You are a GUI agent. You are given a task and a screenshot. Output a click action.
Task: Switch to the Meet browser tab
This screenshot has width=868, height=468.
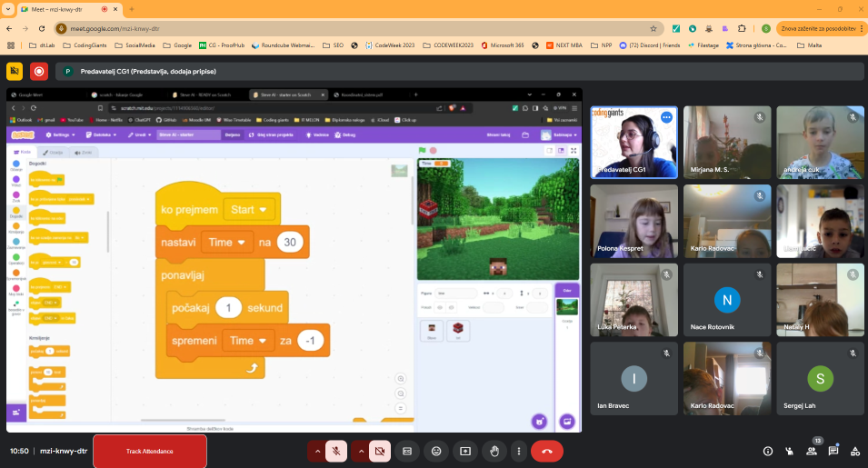click(x=53, y=9)
